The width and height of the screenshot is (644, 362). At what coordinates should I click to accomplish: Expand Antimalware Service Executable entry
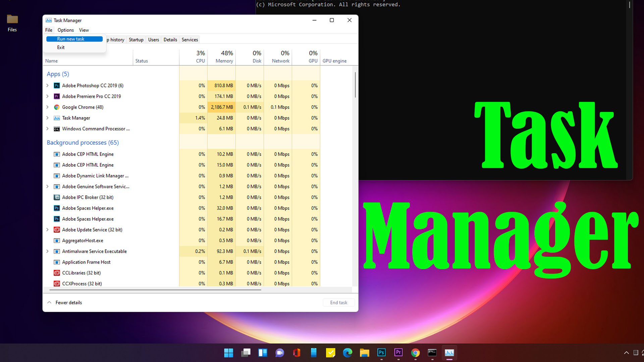(47, 251)
